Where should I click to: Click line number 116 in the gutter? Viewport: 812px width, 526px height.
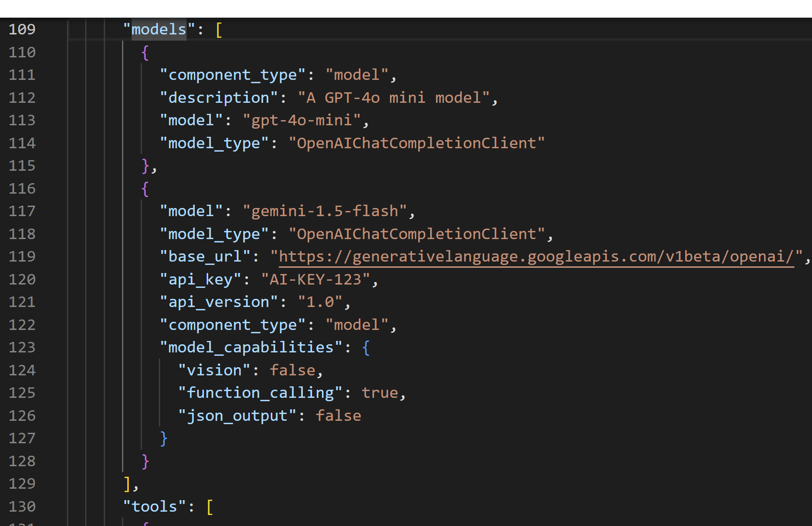click(x=22, y=188)
